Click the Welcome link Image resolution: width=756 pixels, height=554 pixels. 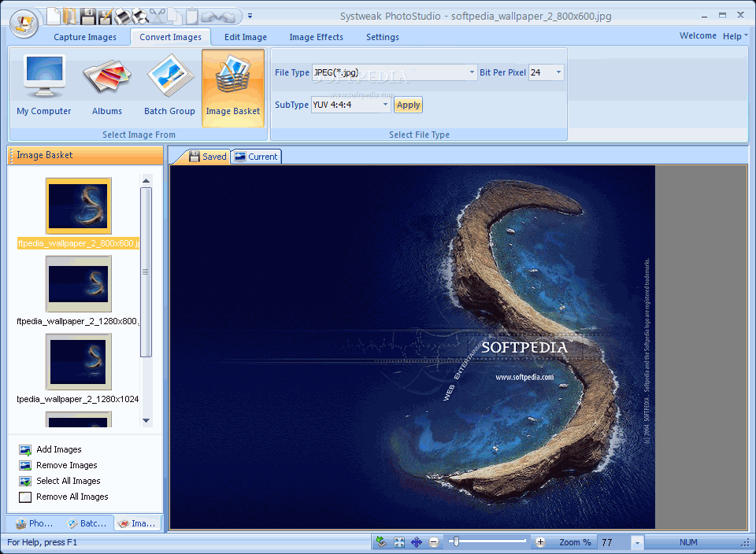click(x=698, y=35)
